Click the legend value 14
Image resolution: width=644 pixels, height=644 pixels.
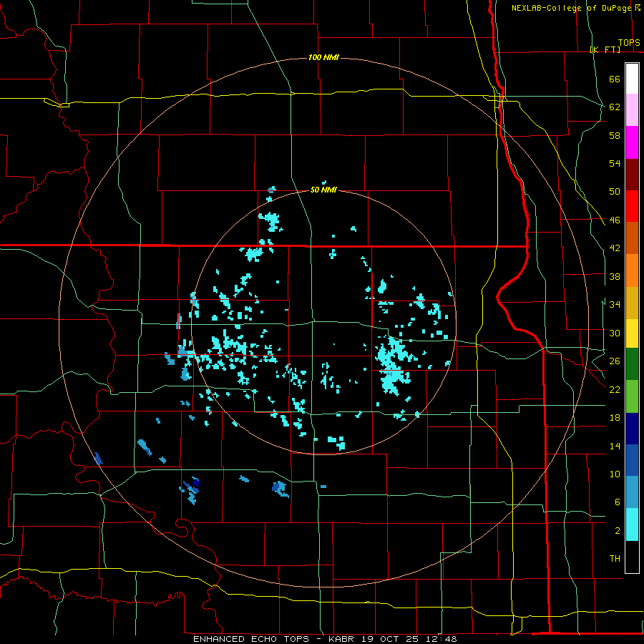point(615,446)
